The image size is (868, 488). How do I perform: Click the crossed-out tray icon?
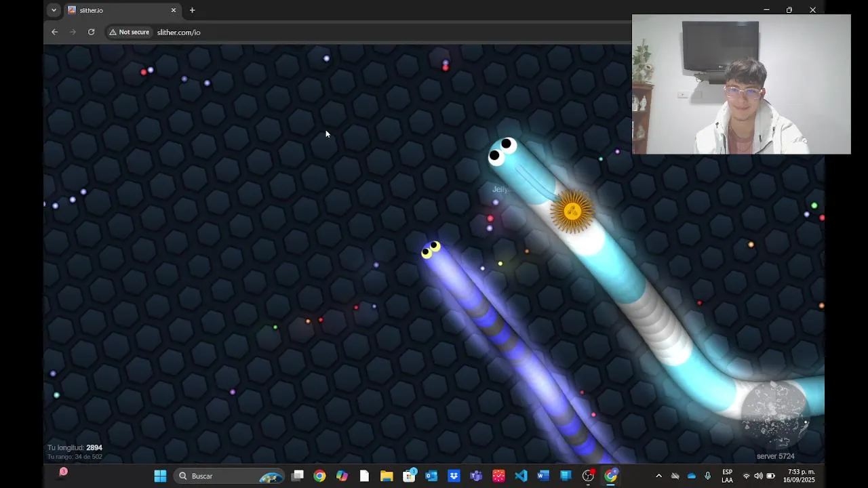675,476
